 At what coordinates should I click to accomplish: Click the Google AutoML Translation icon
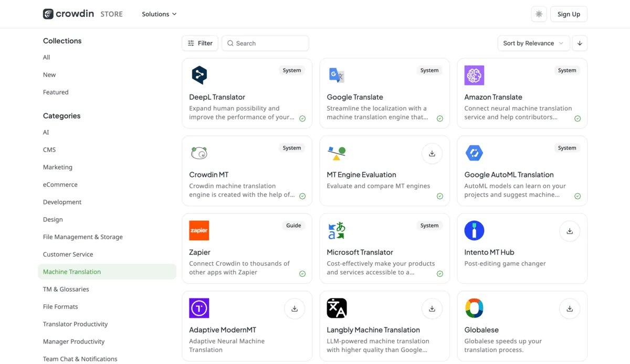pyautogui.click(x=474, y=153)
